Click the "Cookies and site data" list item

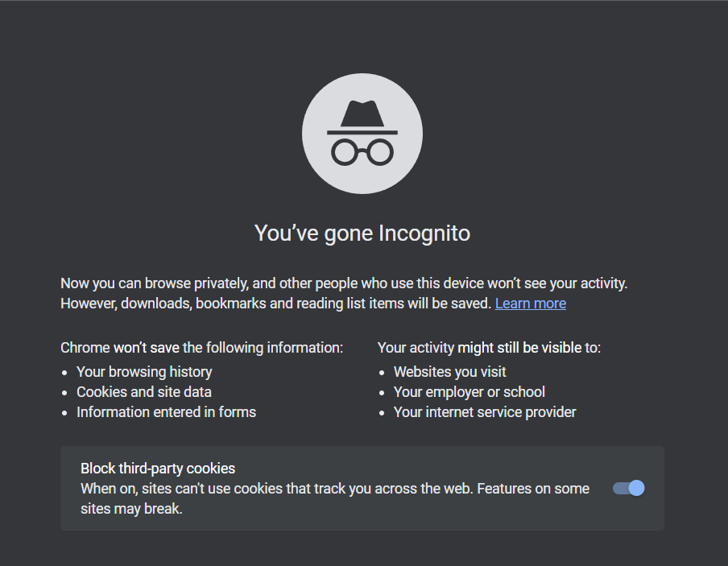(144, 392)
